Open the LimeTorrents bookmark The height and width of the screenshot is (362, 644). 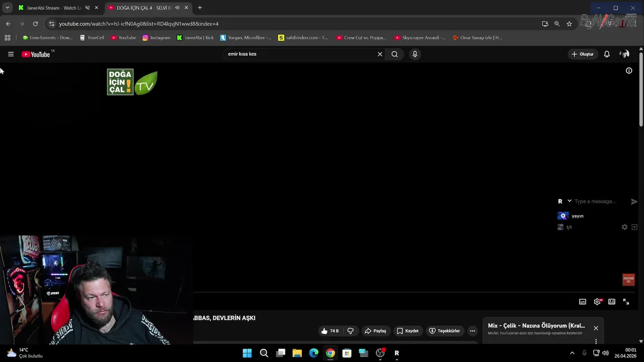click(x=48, y=38)
